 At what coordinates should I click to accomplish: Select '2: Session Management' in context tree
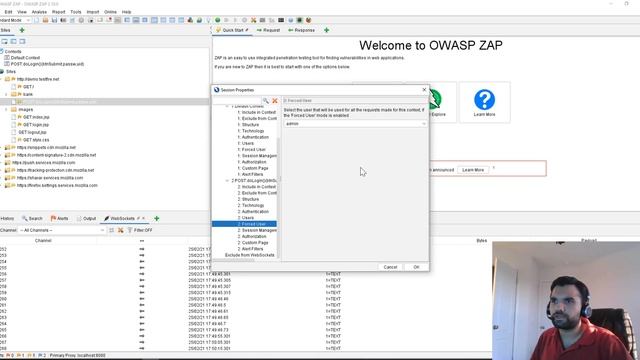[257, 230]
